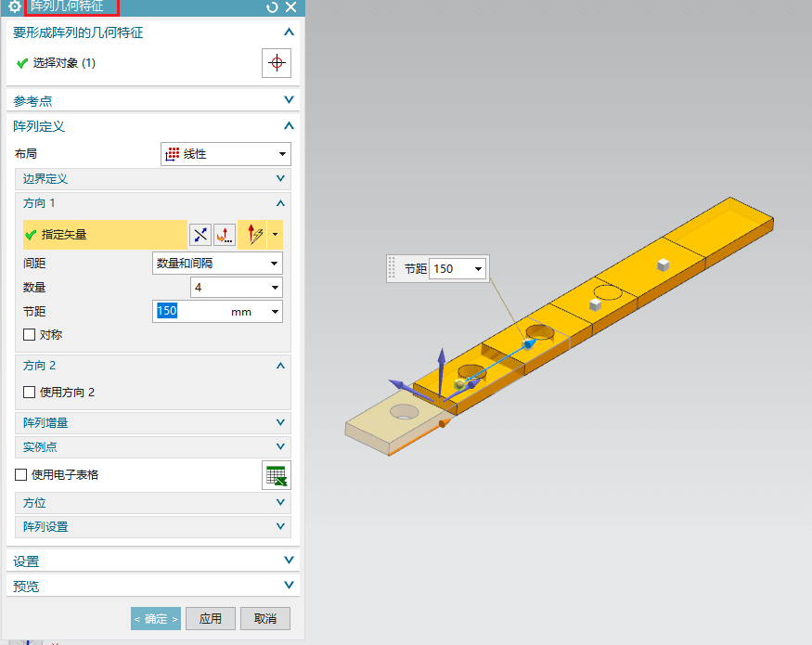Reset the dialog with the reset icon
Viewport: 812px width, 645px height.
272,6
